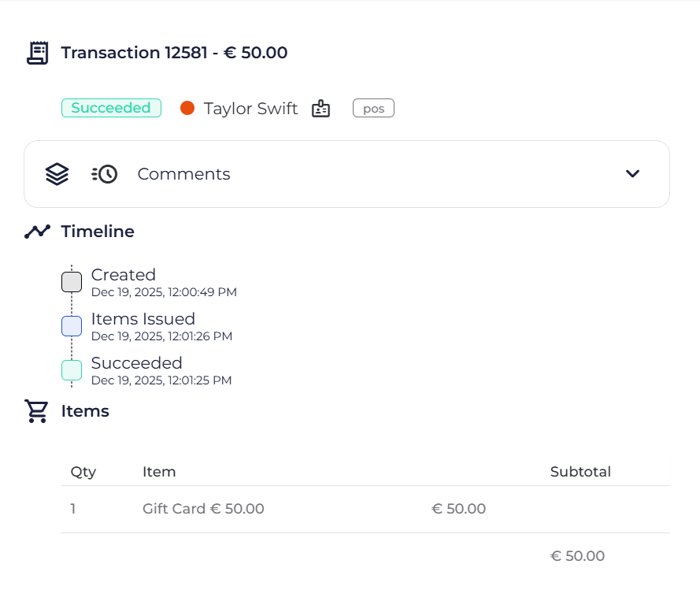The width and height of the screenshot is (700, 601).
Task: Click the transaction receipt icon
Action: 37,53
